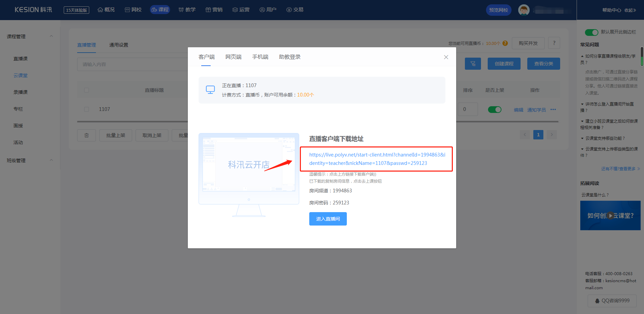This screenshot has height=314, width=644.
Task: Switch to the 网页端 tab
Action: click(233, 57)
